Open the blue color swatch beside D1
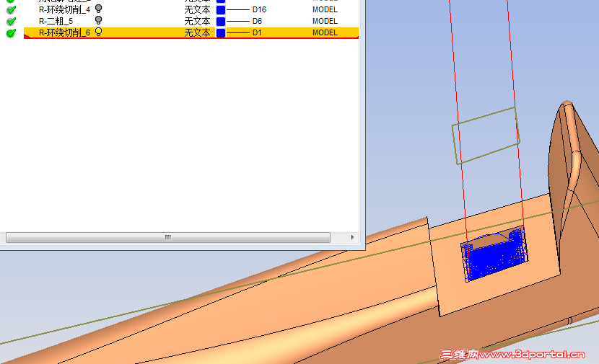599x364 pixels. pyautogui.click(x=221, y=33)
